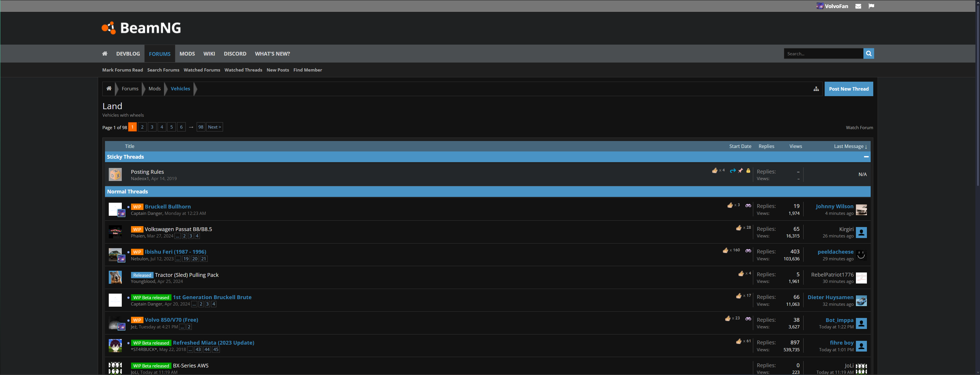Open the forum sitemap jump icon

(x=816, y=89)
